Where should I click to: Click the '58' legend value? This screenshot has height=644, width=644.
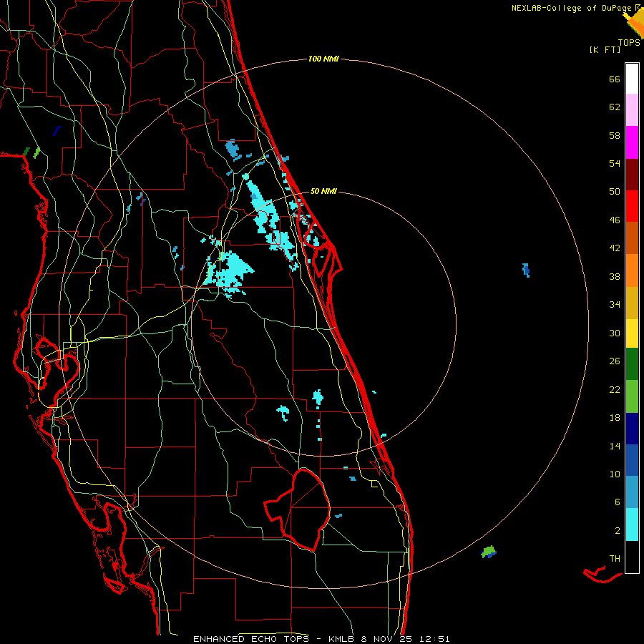[615, 135]
